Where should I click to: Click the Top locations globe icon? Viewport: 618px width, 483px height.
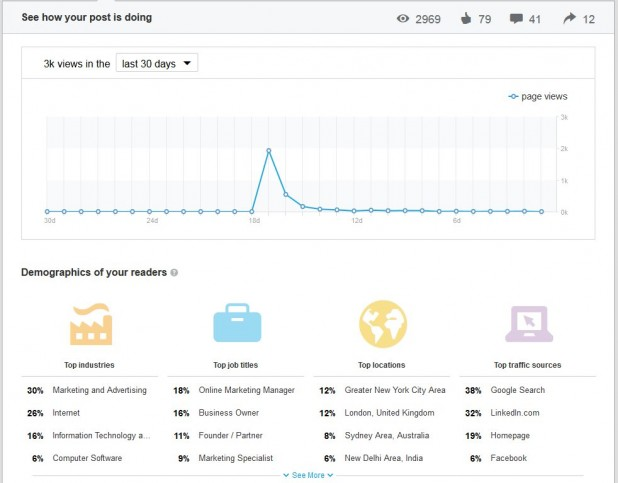point(382,323)
